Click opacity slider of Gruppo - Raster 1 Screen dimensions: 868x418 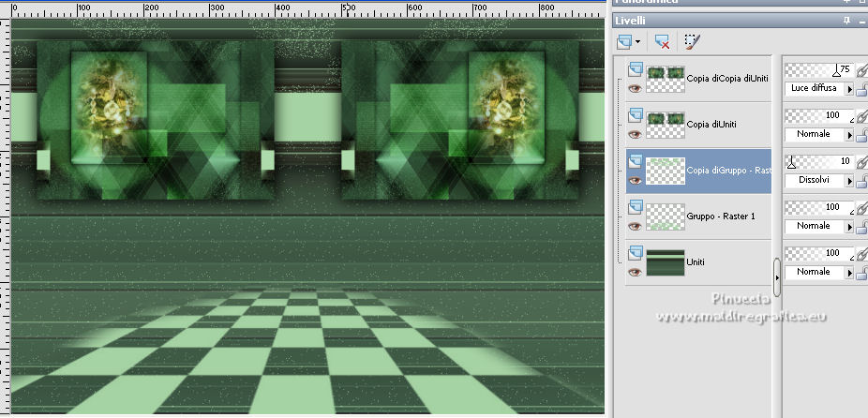[x=819, y=208]
